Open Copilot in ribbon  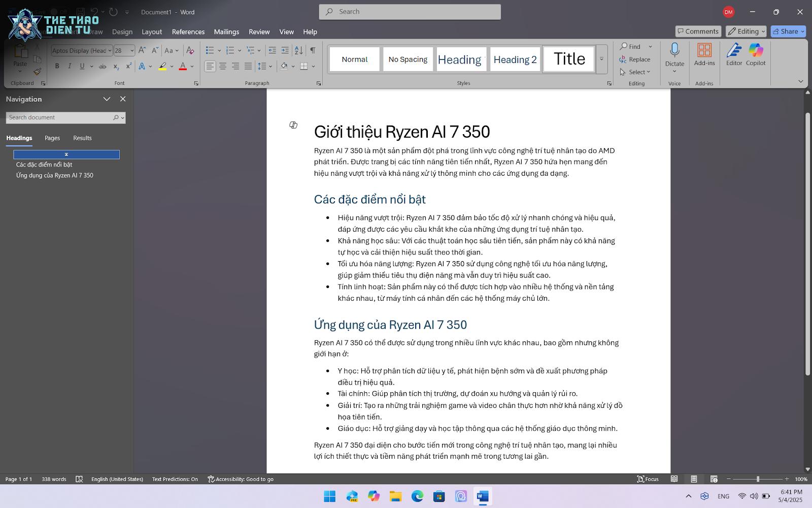coord(756,54)
